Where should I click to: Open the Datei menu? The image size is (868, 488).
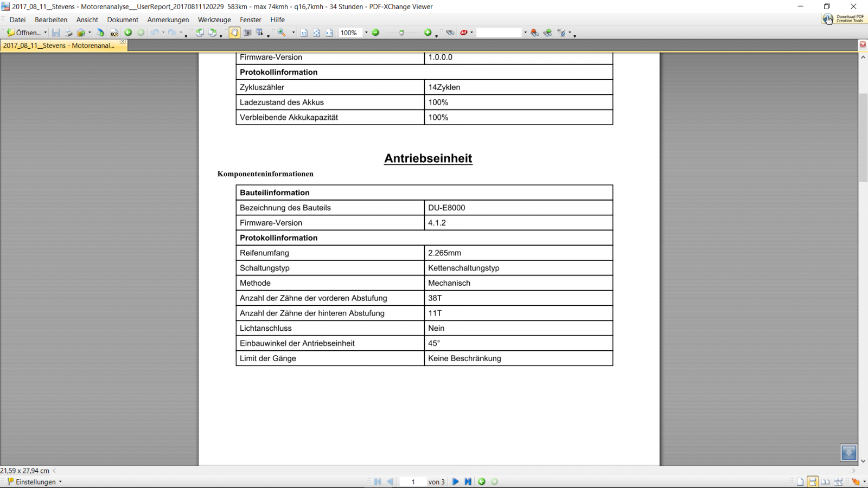click(x=17, y=20)
